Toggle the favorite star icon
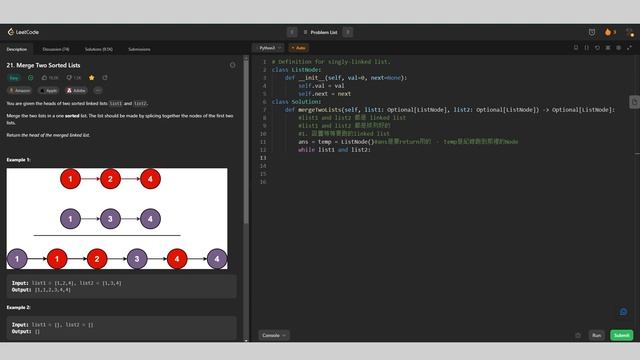 tap(91, 78)
